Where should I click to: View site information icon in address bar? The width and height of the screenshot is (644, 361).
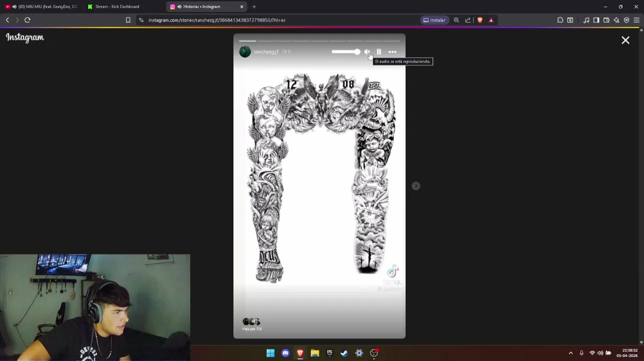(x=141, y=20)
